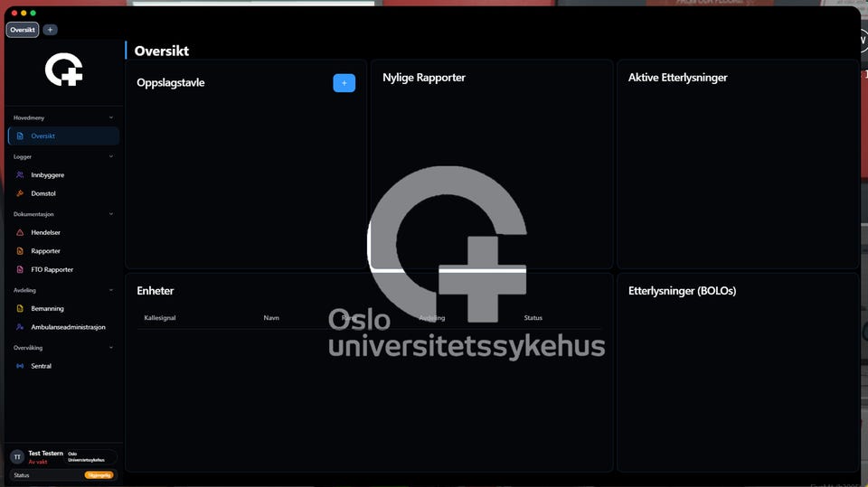Click the Innbyggere people icon

pos(20,175)
